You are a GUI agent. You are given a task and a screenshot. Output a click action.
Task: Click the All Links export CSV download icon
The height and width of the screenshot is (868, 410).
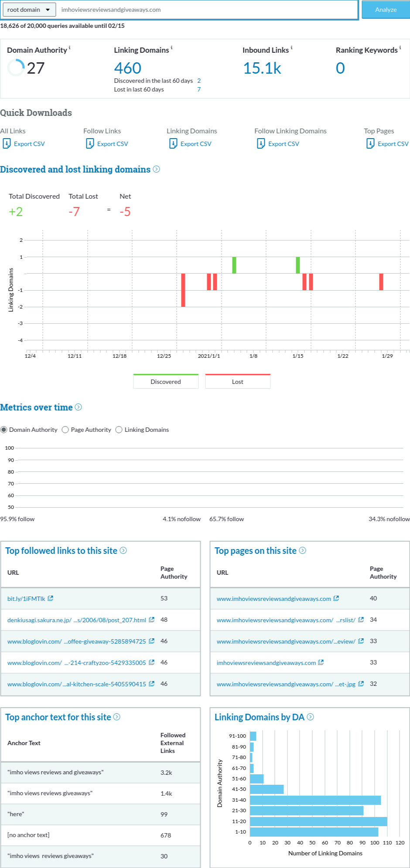point(7,143)
